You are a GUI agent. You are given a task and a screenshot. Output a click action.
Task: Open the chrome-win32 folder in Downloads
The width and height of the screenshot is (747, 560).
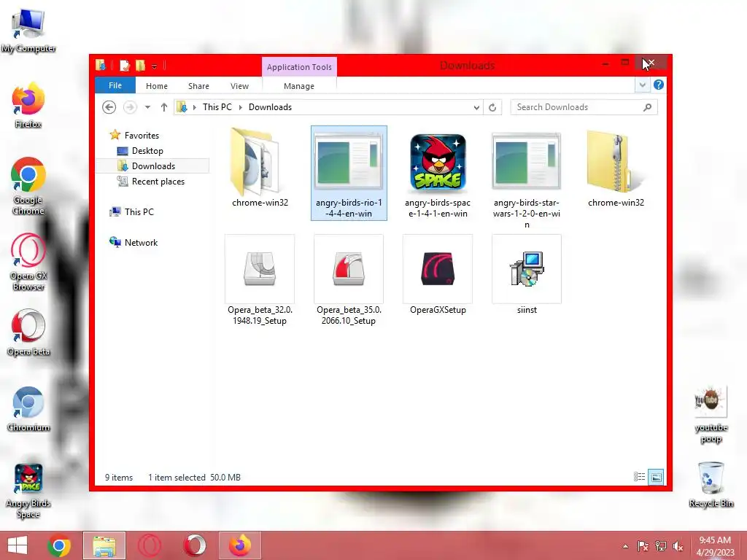[260, 168]
